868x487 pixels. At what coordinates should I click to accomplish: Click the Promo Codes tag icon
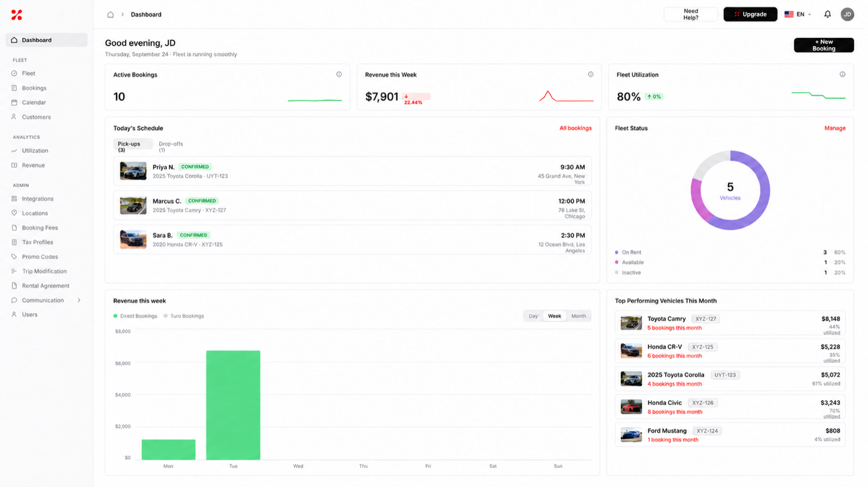14,256
